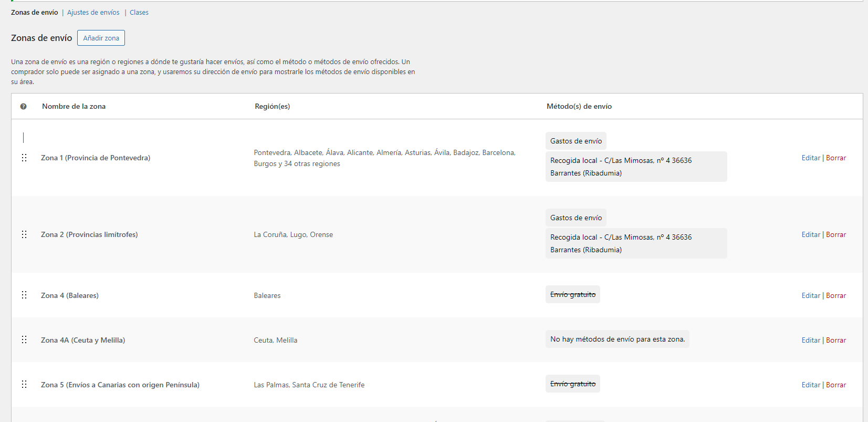Edit Zona 1 (Provincia de Pontevedra)

click(810, 158)
